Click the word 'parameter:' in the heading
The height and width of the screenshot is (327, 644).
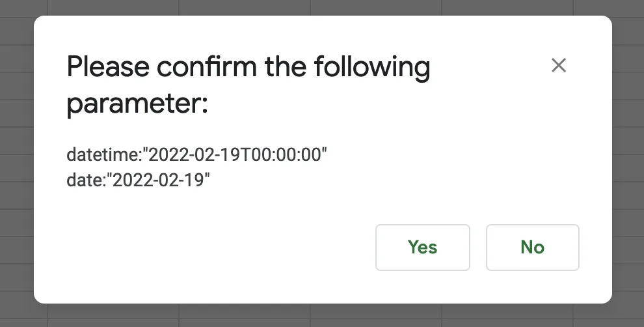(137, 104)
